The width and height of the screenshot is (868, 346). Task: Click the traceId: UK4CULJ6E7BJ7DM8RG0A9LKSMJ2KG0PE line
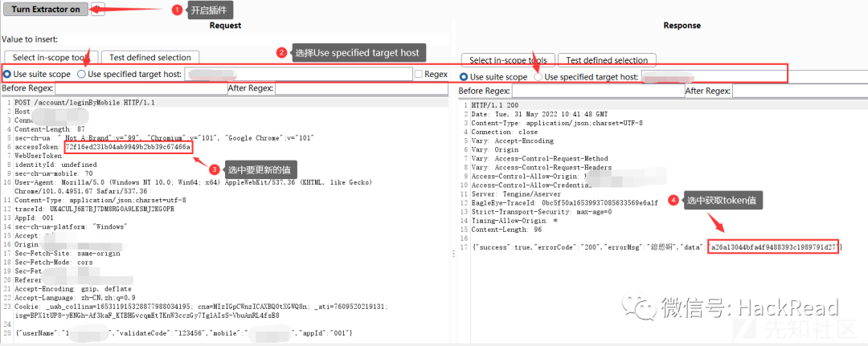pos(94,209)
